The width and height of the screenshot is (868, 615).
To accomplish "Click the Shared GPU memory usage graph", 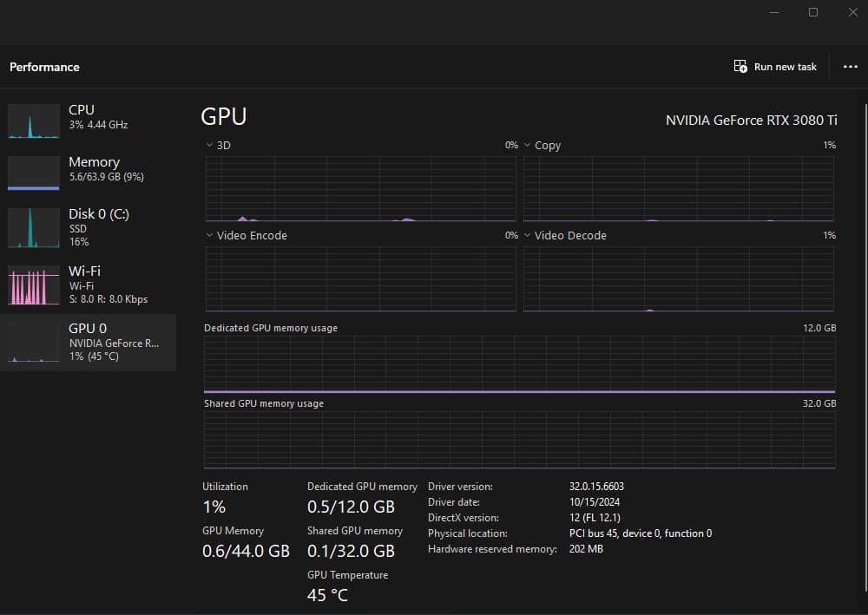I will pos(519,441).
